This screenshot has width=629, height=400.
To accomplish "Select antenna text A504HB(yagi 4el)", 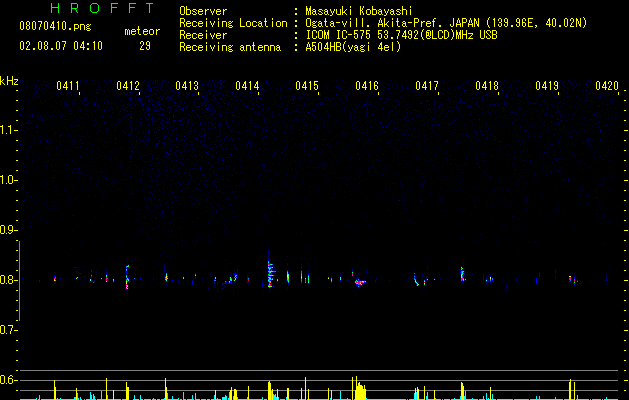I will 353,47.
